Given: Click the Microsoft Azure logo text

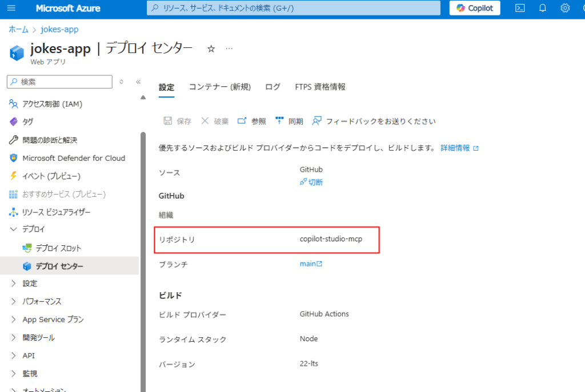Looking at the screenshot, I should pos(68,8).
